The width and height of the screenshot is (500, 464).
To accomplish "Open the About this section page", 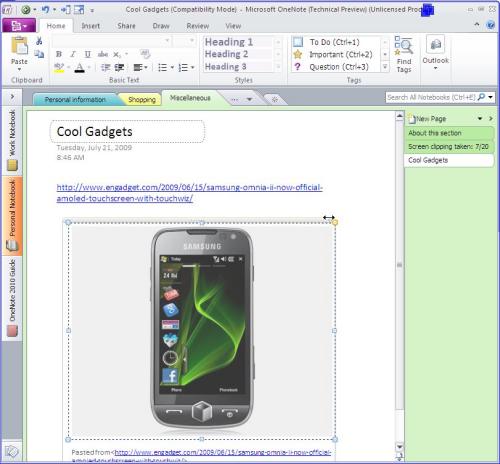I will point(449,133).
